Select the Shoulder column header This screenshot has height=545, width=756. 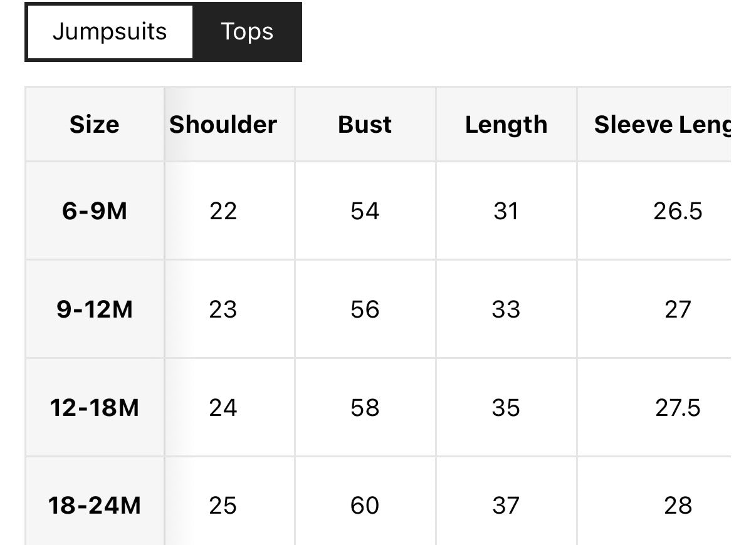pos(223,125)
